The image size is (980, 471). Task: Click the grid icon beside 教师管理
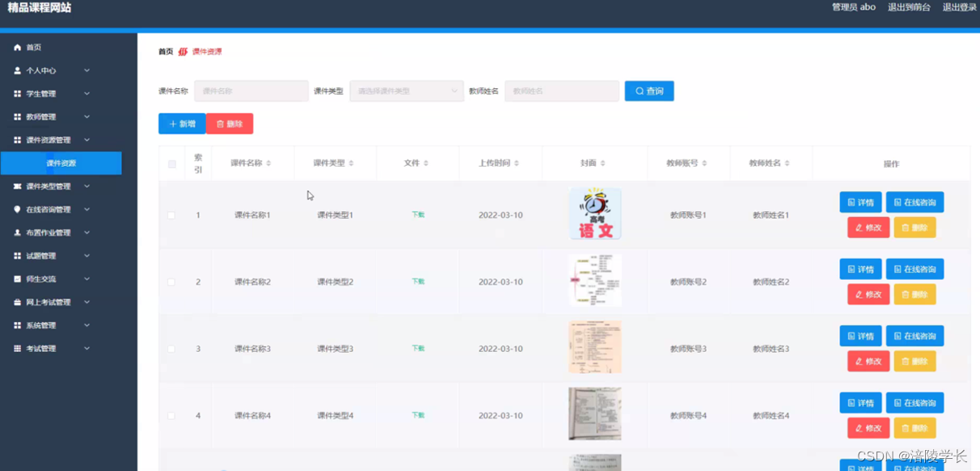click(x=18, y=117)
